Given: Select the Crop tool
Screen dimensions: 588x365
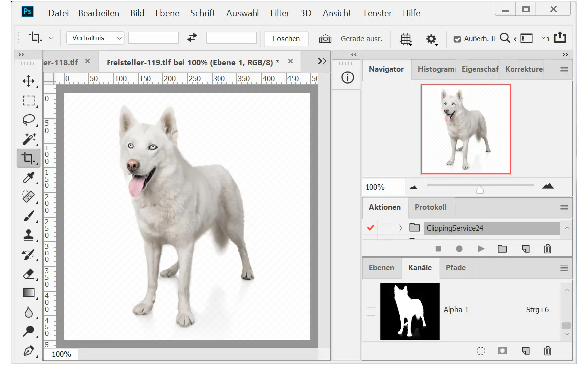Looking at the screenshot, I should point(29,158).
